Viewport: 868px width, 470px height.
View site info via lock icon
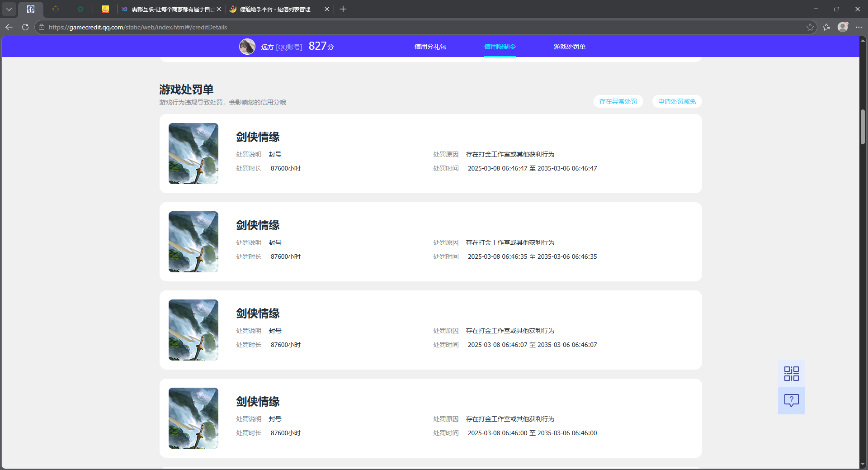[x=42, y=27]
